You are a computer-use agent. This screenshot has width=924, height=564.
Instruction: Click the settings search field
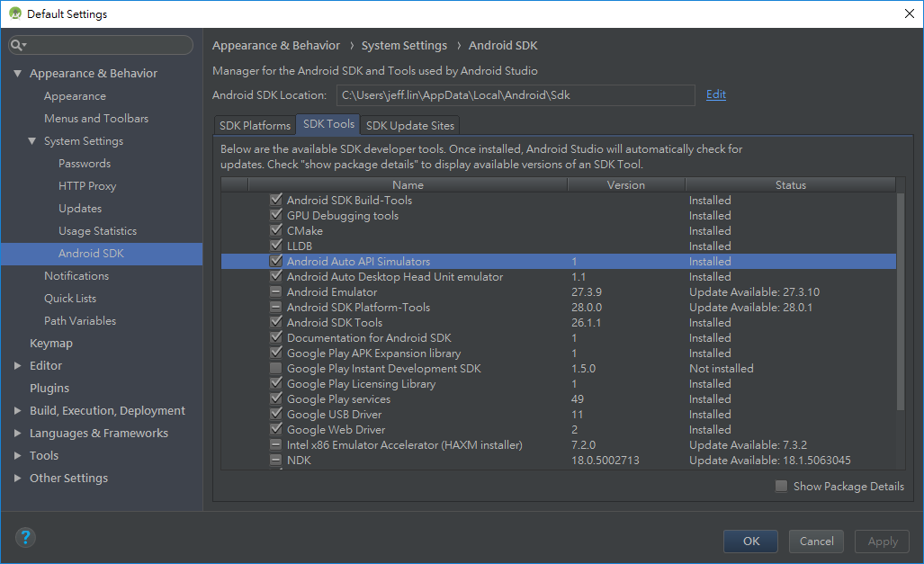101,45
